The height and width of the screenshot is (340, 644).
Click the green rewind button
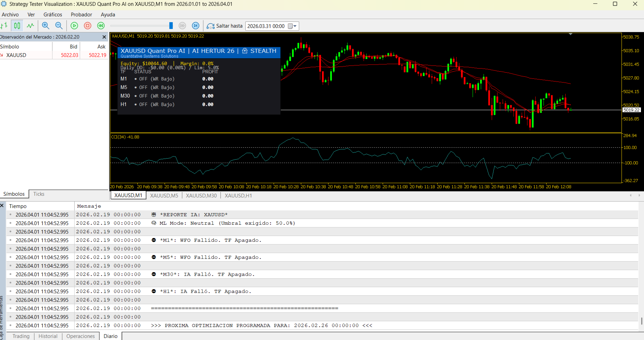[x=101, y=26]
